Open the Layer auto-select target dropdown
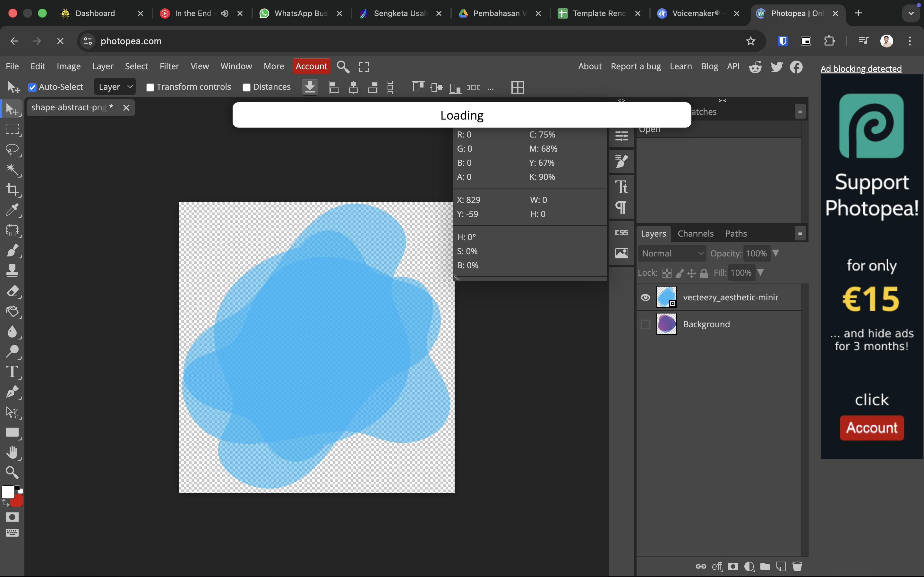 115,87
